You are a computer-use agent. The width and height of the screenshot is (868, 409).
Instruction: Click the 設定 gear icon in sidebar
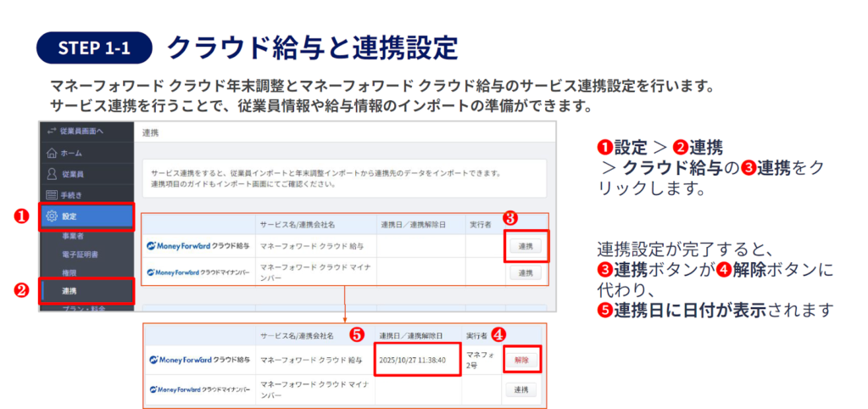tap(52, 216)
